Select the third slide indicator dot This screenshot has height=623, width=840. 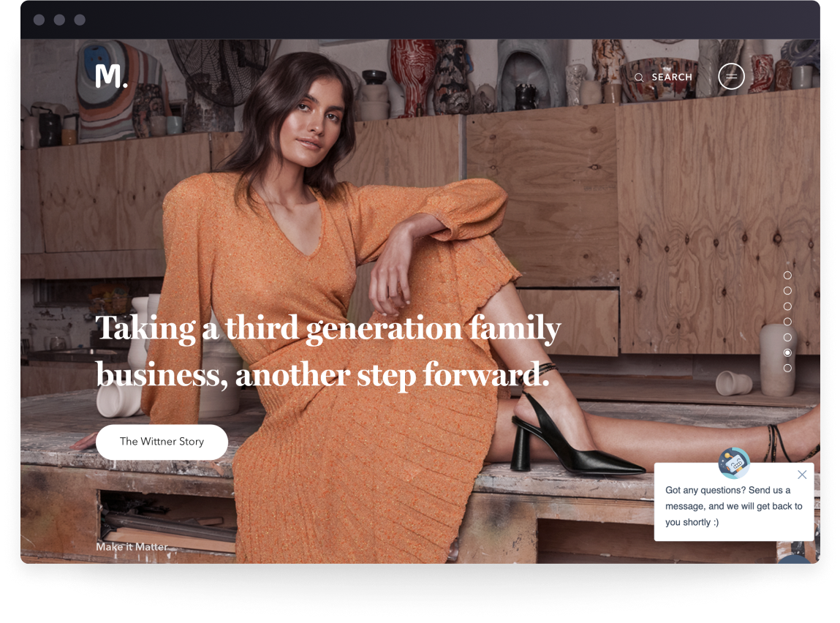[x=787, y=306]
